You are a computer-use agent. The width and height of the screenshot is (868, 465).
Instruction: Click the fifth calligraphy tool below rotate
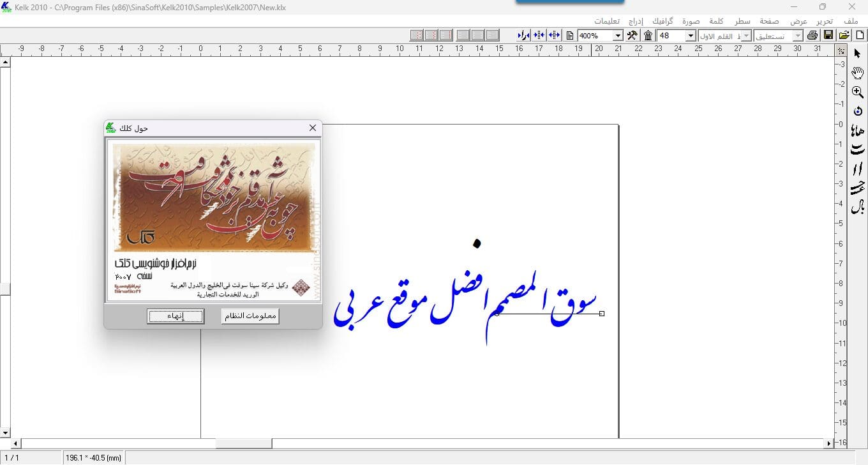click(x=857, y=130)
